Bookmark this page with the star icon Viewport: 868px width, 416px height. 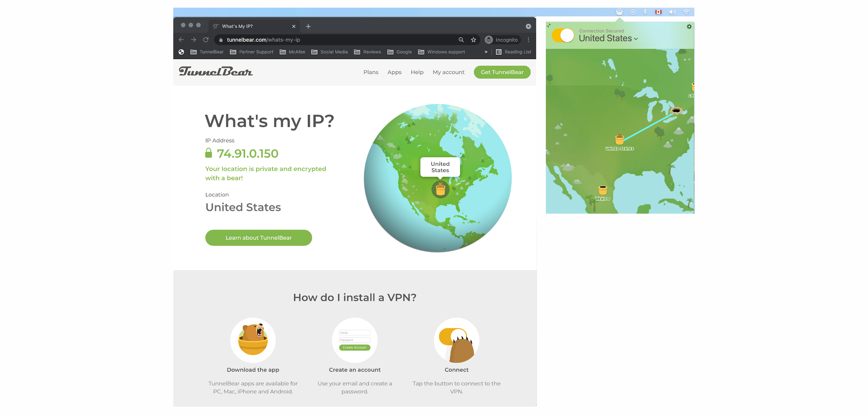click(473, 40)
